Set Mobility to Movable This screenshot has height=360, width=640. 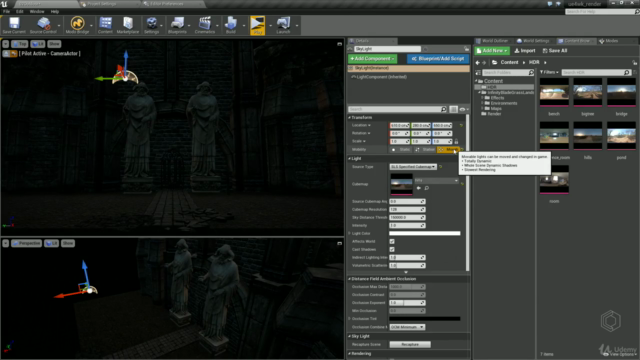[x=448, y=150]
